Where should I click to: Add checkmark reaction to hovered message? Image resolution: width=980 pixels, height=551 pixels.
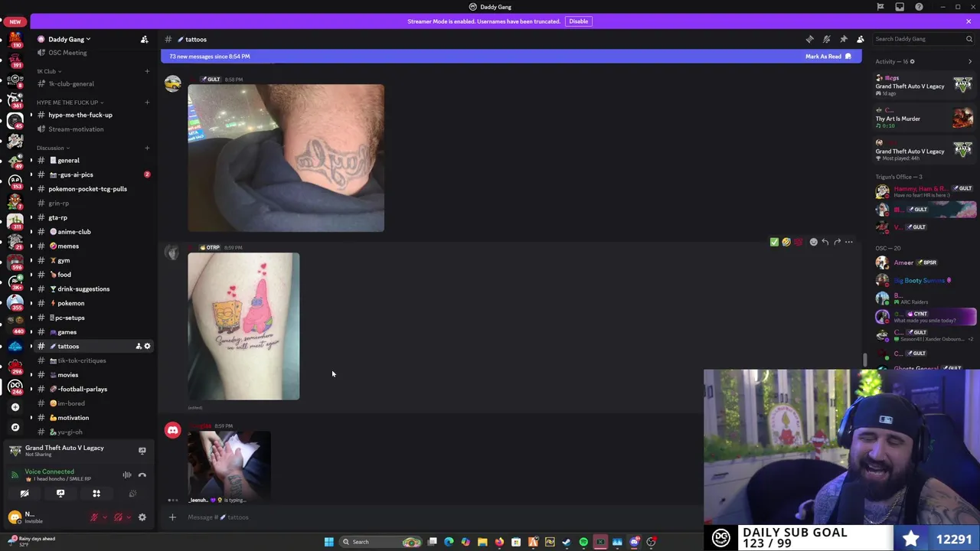[x=774, y=242]
